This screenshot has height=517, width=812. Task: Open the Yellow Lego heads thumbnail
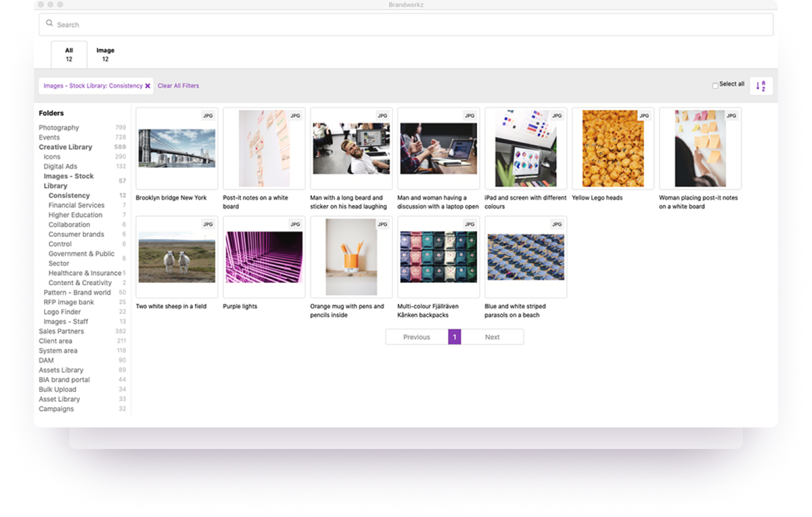click(613, 149)
